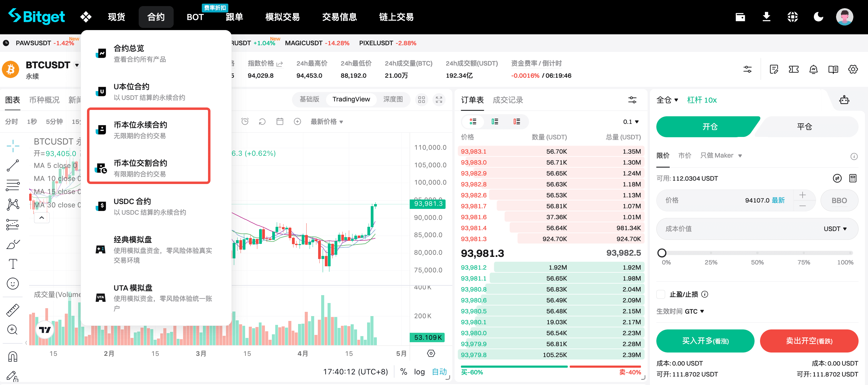The image size is (868, 385).
Task: Select the text drawing tool
Action: [x=12, y=264]
